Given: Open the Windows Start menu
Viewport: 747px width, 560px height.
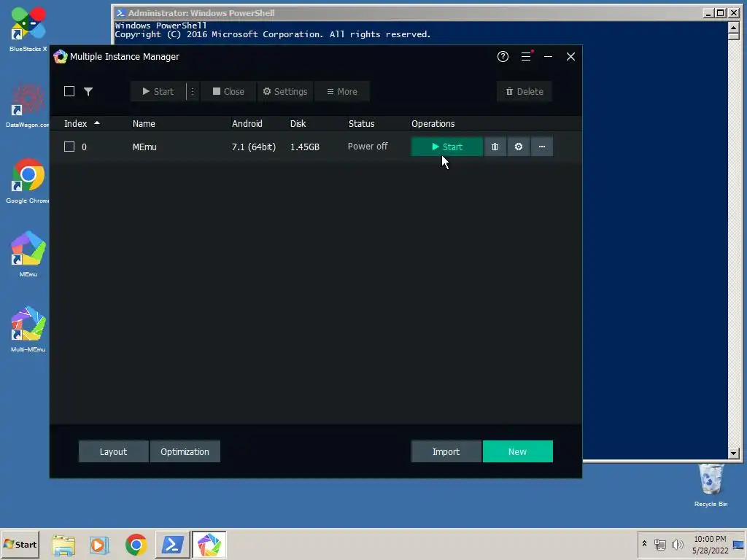Looking at the screenshot, I should coord(20,544).
